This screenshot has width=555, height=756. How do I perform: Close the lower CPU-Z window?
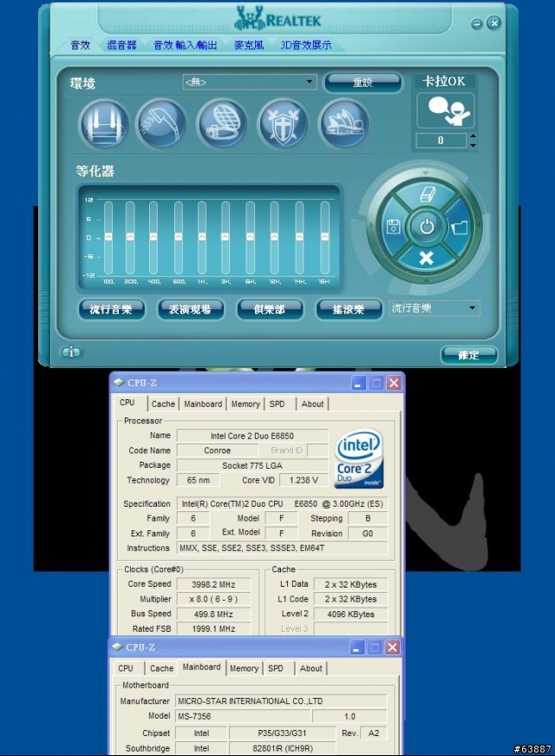point(392,648)
